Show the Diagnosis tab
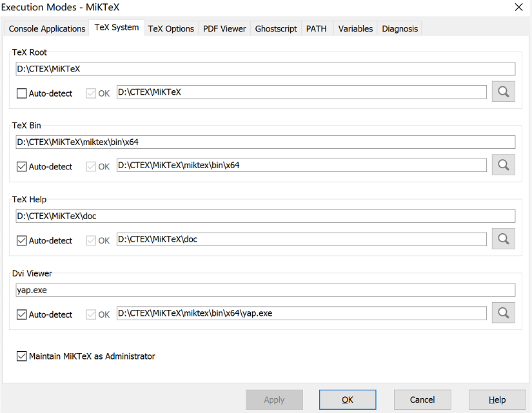 (400, 28)
